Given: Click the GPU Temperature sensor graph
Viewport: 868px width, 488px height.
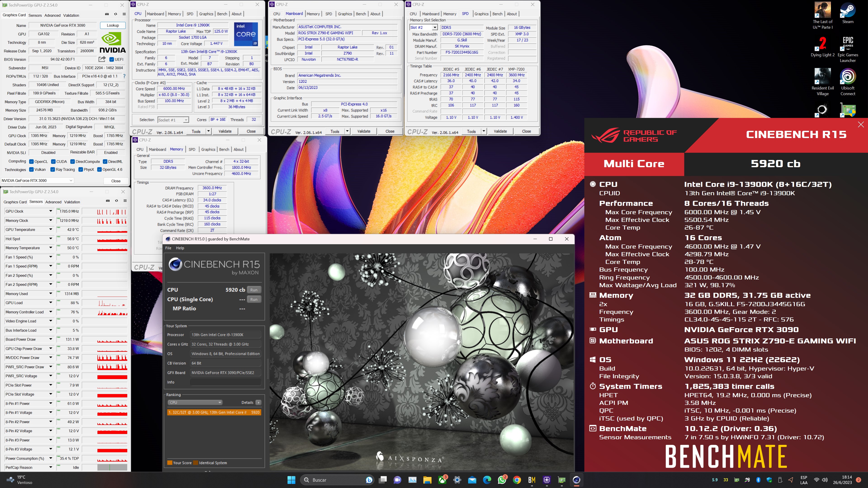Looking at the screenshot, I should [x=105, y=230].
